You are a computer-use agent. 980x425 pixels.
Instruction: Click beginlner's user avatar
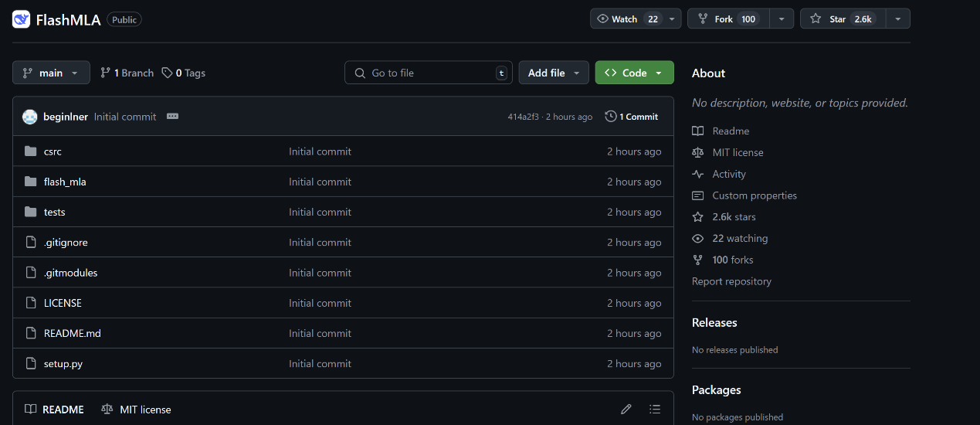[30, 117]
